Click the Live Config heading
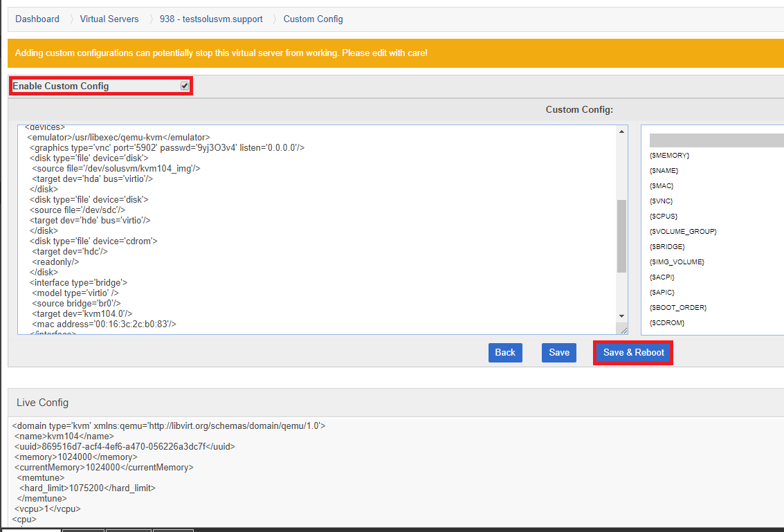 tap(42, 403)
